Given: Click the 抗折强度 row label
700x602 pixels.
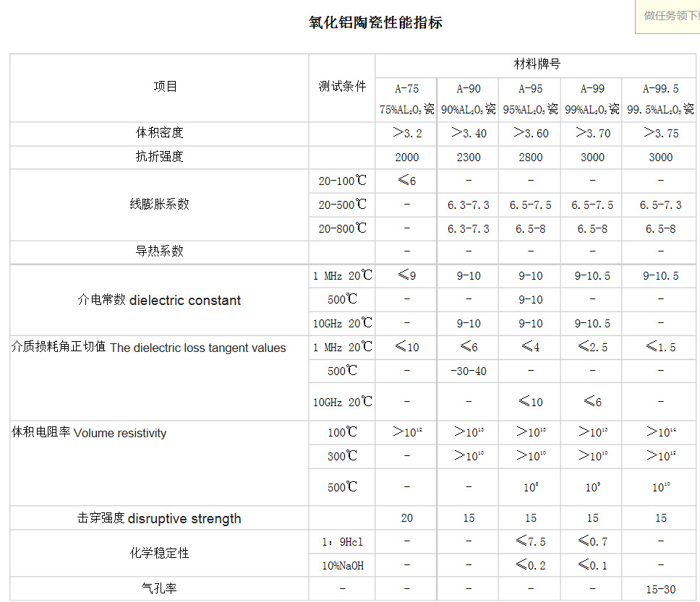Looking at the screenshot, I should coord(160,157).
